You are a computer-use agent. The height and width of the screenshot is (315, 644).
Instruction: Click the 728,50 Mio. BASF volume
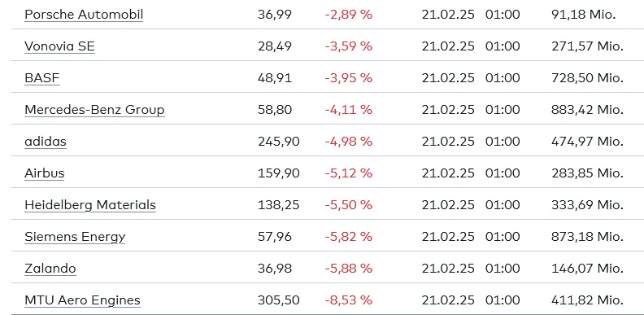(x=587, y=78)
